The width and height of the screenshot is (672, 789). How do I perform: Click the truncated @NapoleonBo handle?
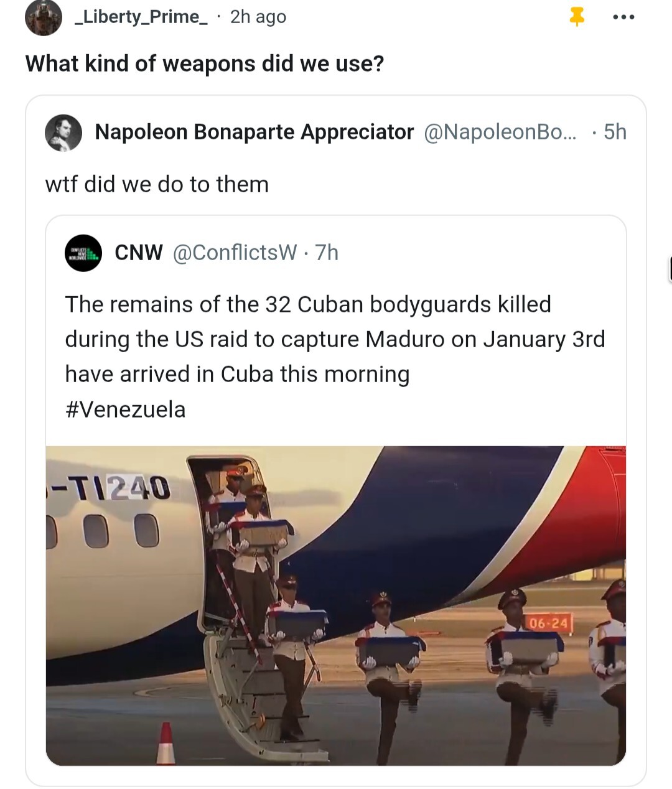click(500, 132)
